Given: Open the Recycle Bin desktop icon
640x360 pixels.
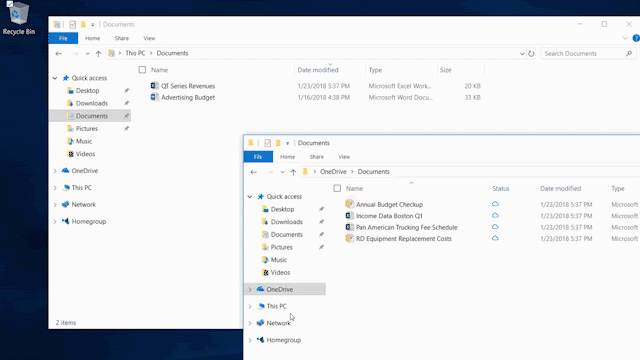Looking at the screenshot, I should point(18,18).
